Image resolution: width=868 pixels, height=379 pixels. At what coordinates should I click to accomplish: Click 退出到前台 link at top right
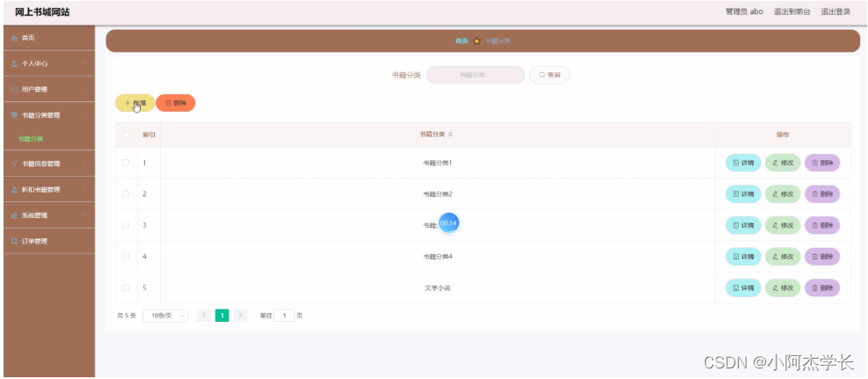click(791, 11)
